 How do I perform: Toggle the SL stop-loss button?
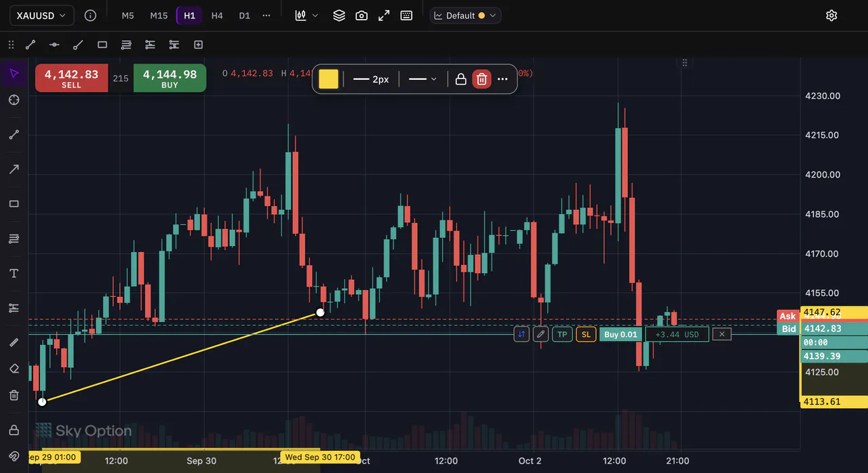(586, 334)
